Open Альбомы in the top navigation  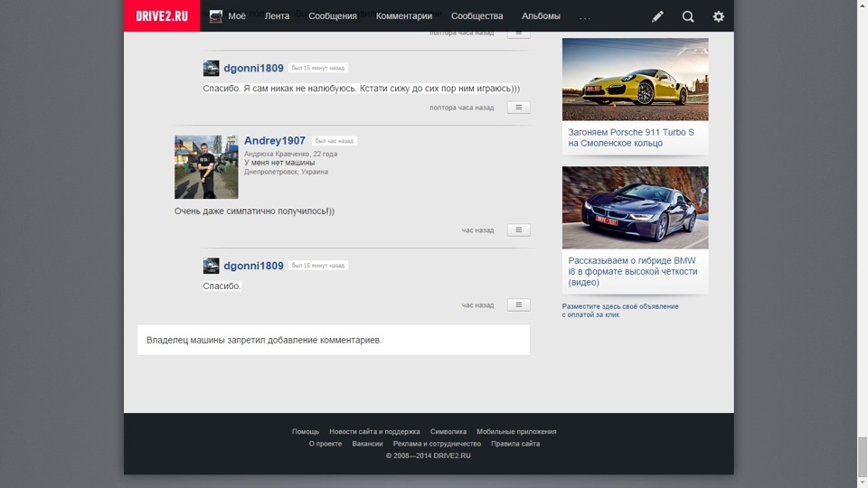[541, 16]
